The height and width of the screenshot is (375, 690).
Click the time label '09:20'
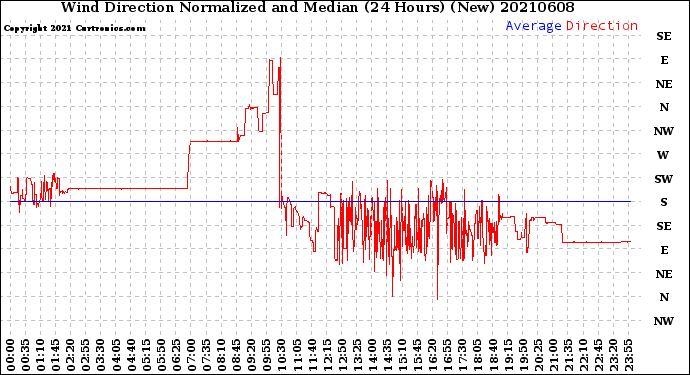[252, 355]
